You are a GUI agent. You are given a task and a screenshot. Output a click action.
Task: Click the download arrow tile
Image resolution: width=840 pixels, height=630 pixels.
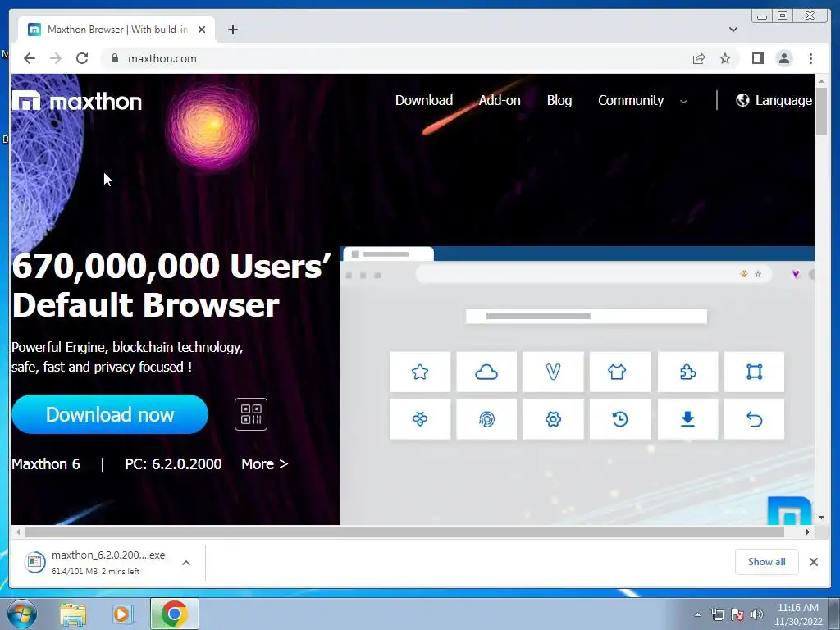coord(688,419)
